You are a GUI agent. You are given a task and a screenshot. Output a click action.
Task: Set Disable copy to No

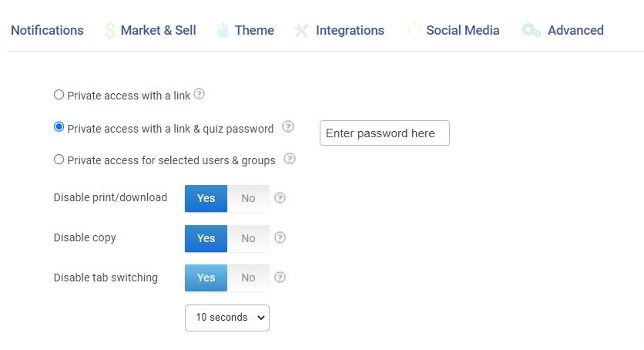248,238
